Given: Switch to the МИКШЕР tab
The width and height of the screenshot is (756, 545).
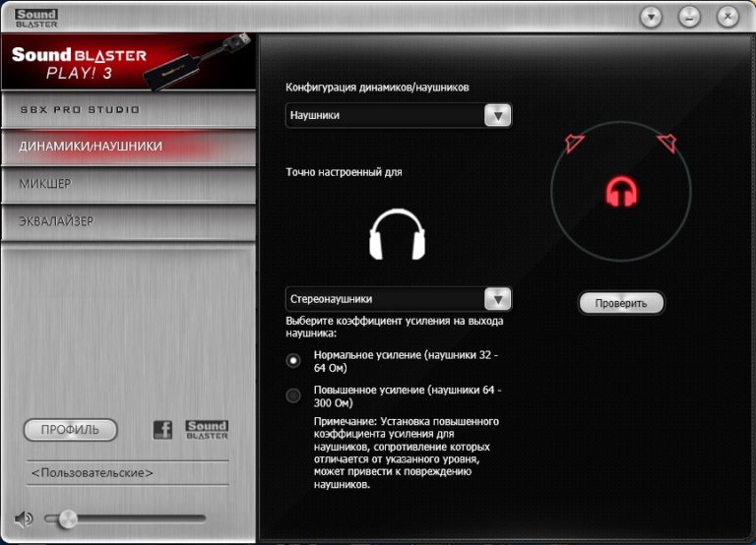Looking at the screenshot, I should (128, 184).
